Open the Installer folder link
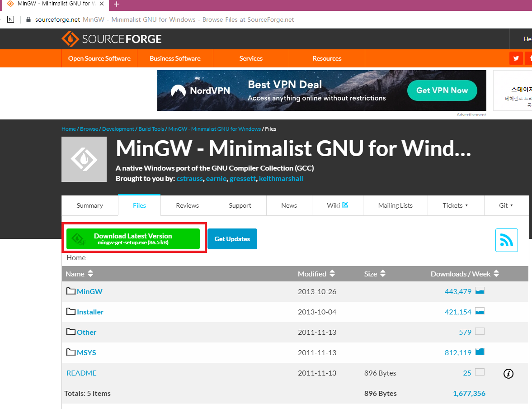The height and width of the screenshot is (409, 532). pos(90,312)
